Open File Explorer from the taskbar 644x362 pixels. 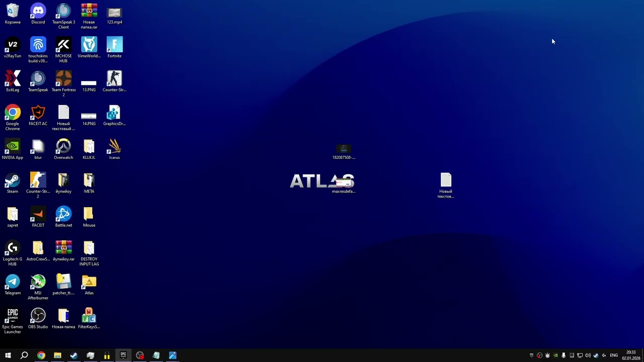(57, 355)
